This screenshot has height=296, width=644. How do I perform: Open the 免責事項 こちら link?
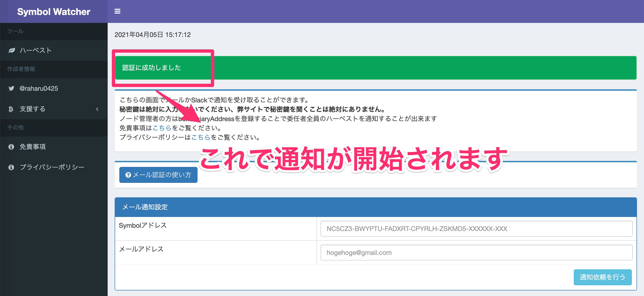coord(162,128)
